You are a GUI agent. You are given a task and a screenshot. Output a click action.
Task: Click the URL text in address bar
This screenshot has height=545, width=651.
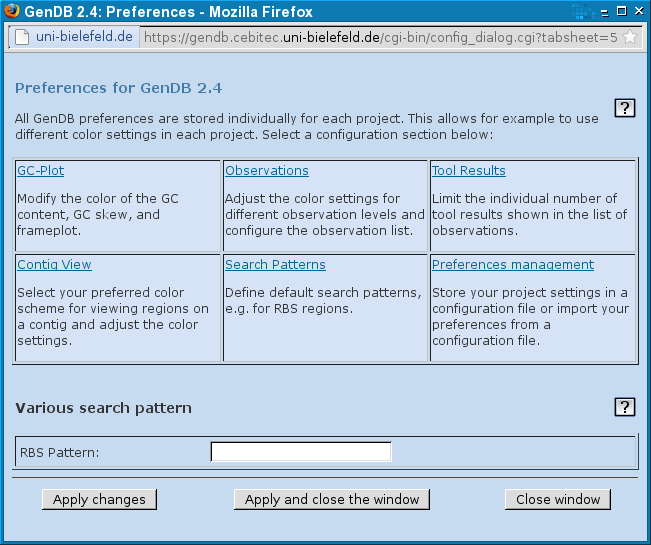(380, 38)
